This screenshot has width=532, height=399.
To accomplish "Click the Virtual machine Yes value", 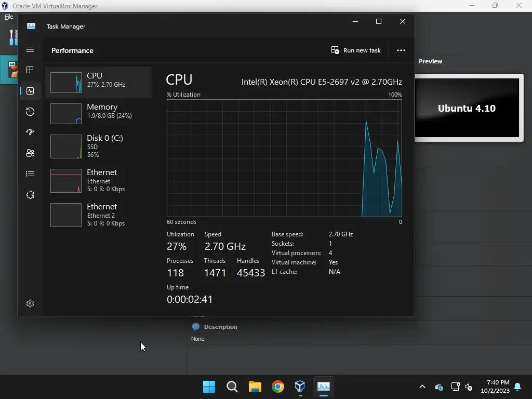I will [x=333, y=262].
